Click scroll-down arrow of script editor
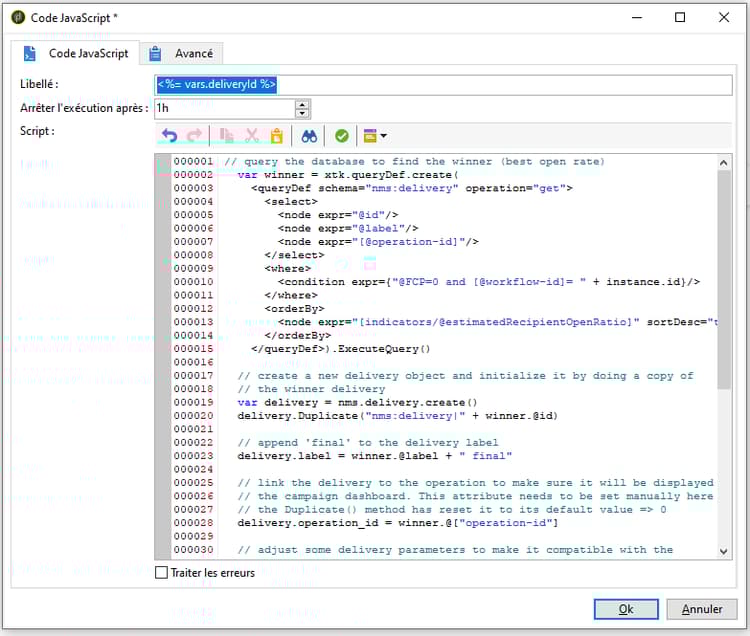750x636 pixels. coord(724,551)
